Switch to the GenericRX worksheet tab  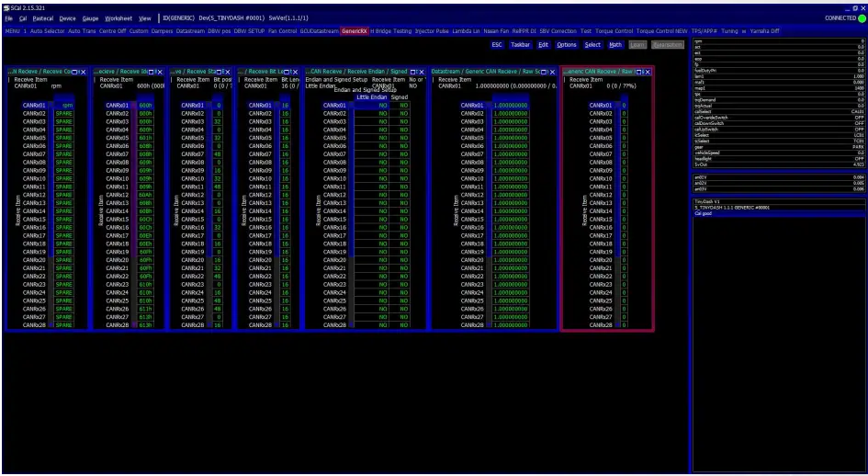(x=355, y=31)
